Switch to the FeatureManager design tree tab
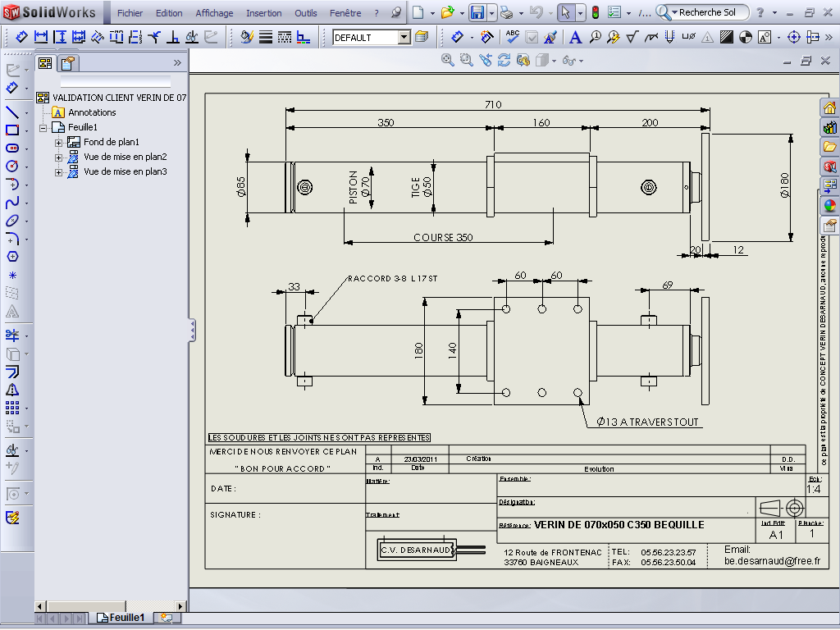 [45, 63]
